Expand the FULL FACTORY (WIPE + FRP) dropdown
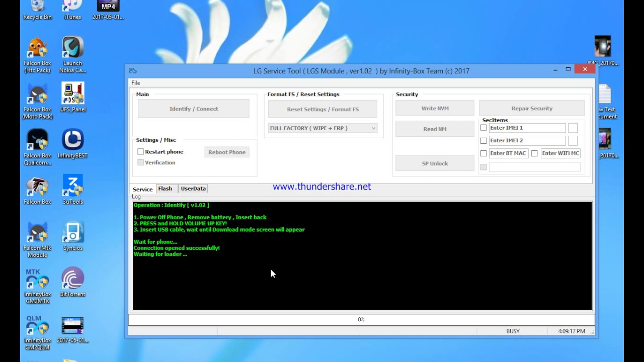This screenshot has height=362, width=644. click(323, 128)
